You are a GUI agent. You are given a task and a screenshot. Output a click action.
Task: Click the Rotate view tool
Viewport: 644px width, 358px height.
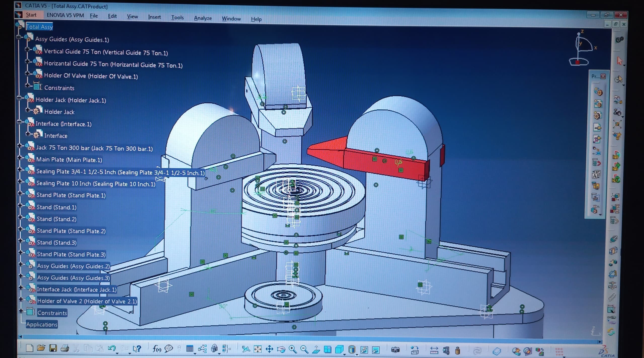coord(281,349)
